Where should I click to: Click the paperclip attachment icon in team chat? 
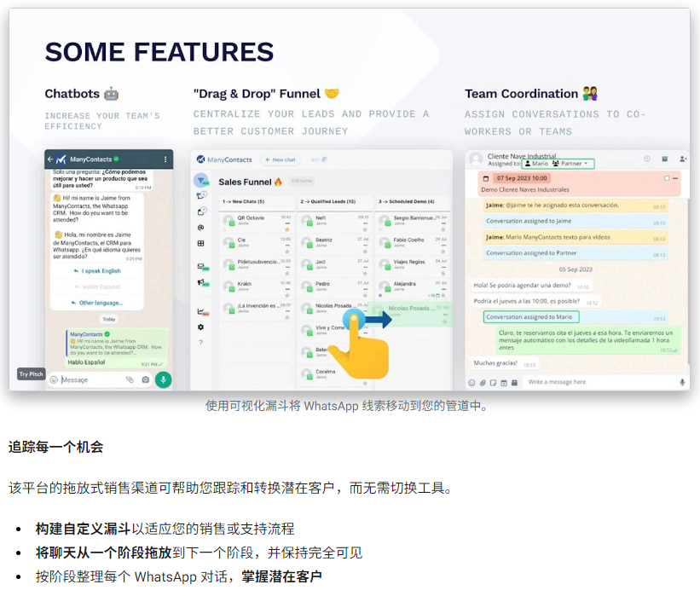(483, 382)
